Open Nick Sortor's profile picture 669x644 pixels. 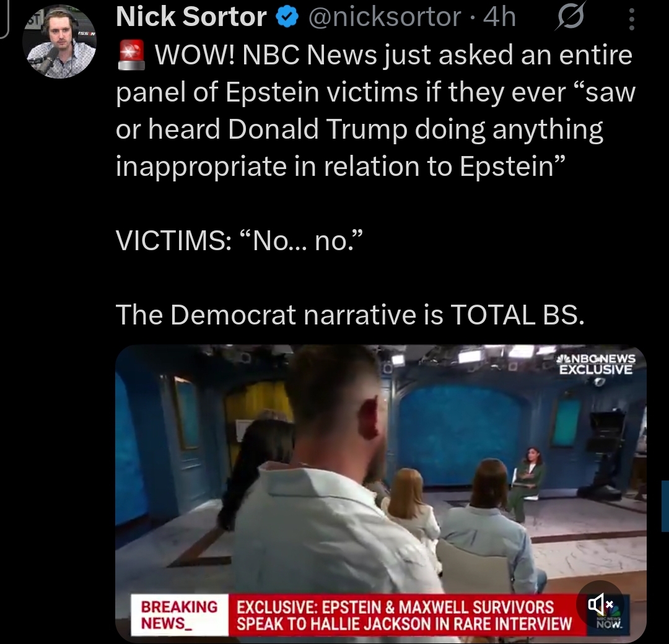(x=59, y=41)
